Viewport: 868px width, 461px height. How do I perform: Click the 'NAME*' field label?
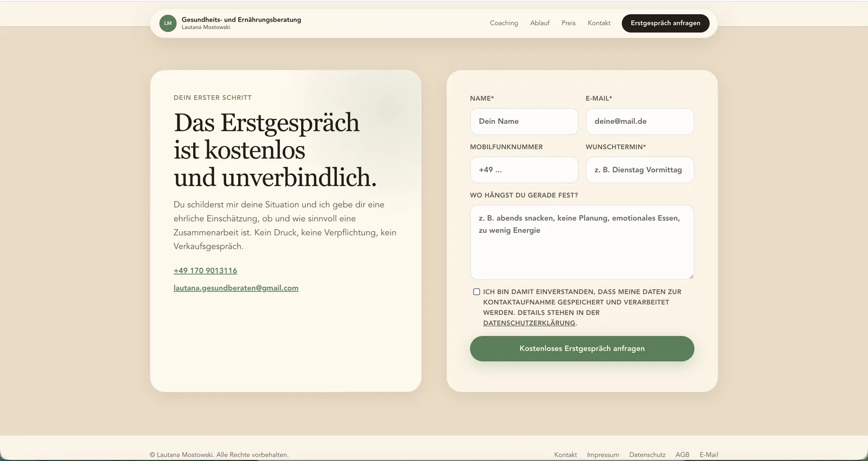(482, 98)
